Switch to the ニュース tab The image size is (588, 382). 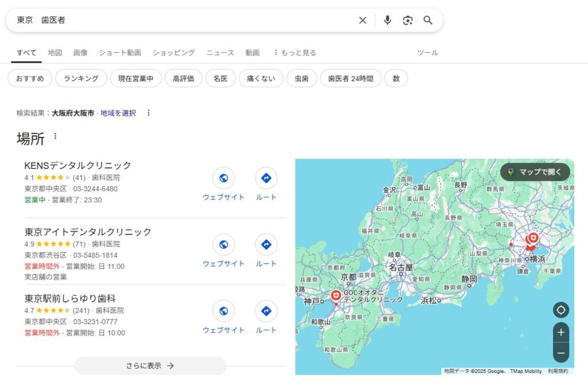pyautogui.click(x=220, y=52)
